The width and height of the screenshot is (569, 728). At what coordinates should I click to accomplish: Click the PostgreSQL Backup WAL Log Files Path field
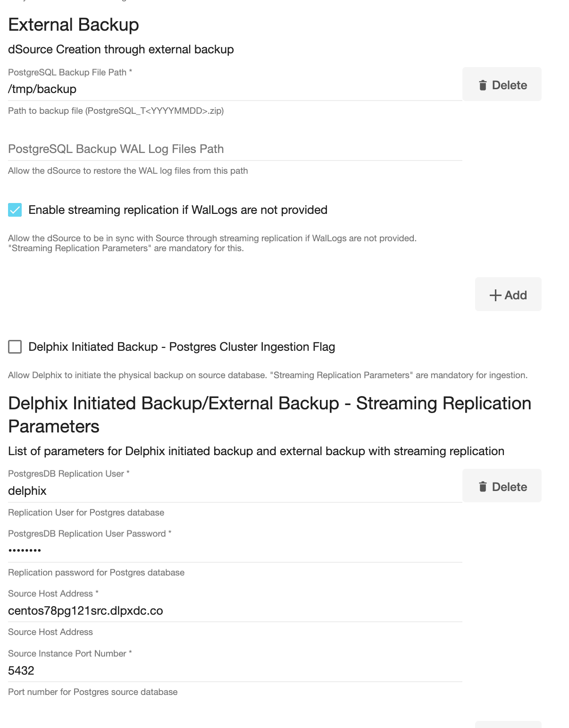(x=234, y=149)
